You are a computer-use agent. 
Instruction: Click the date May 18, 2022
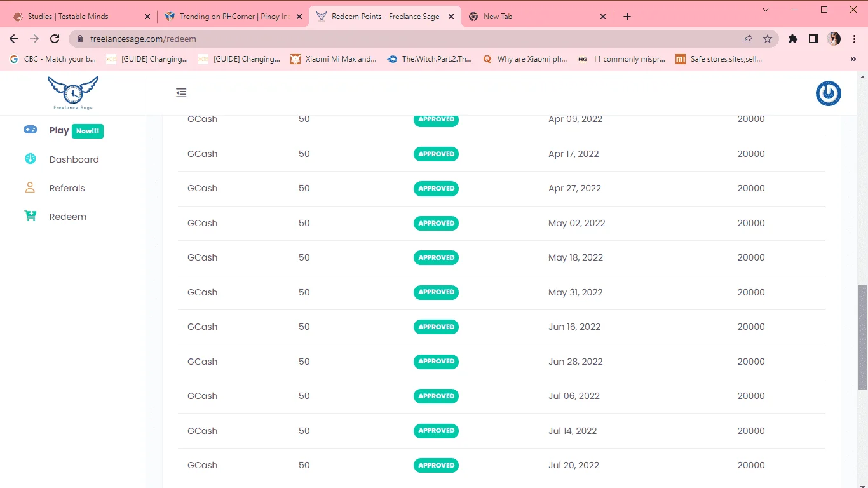pos(576,257)
